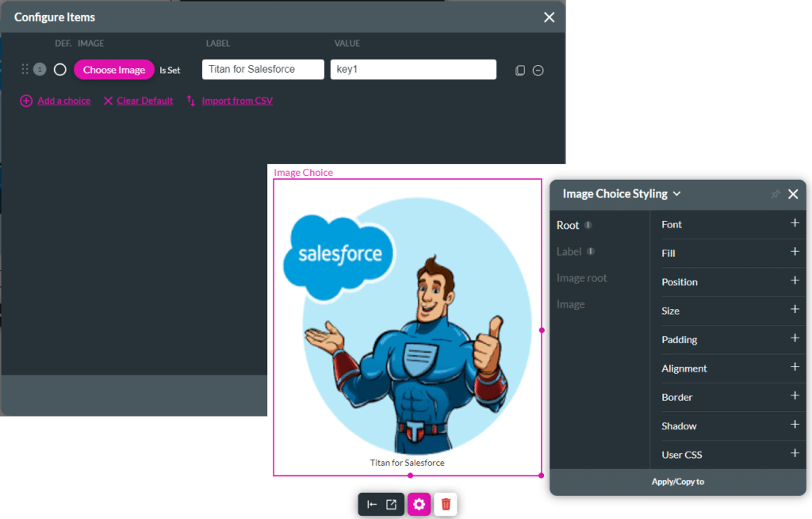Click the Import from CSV link
This screenshot has height=519, width=812.
(x=237, y=101)
